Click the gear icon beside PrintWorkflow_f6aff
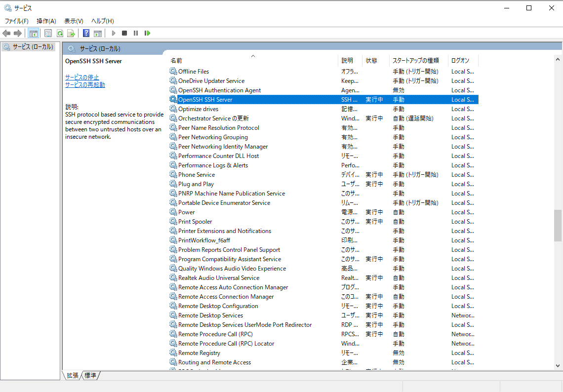 (x=173, y=240)
